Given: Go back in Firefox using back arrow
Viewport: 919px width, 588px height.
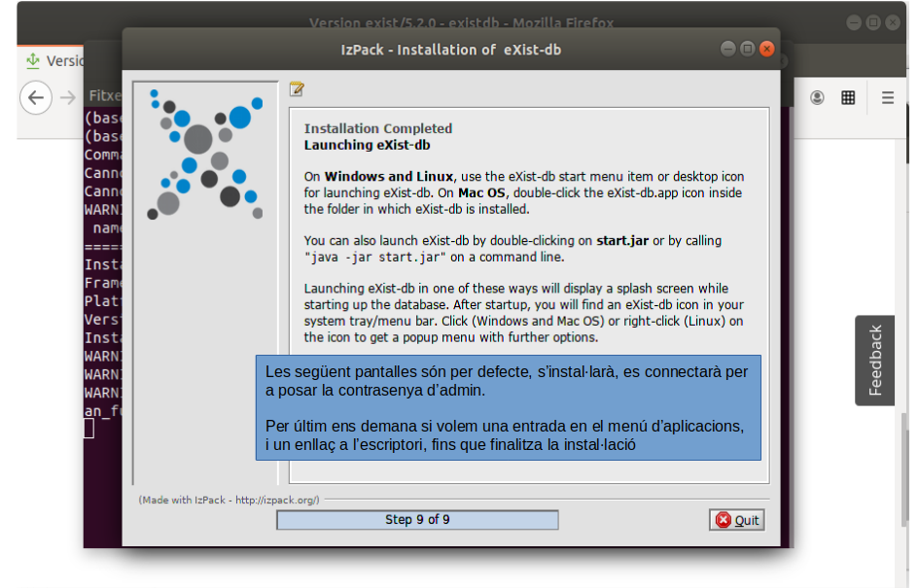Looking at the screenshot, I should pos(36,97).
